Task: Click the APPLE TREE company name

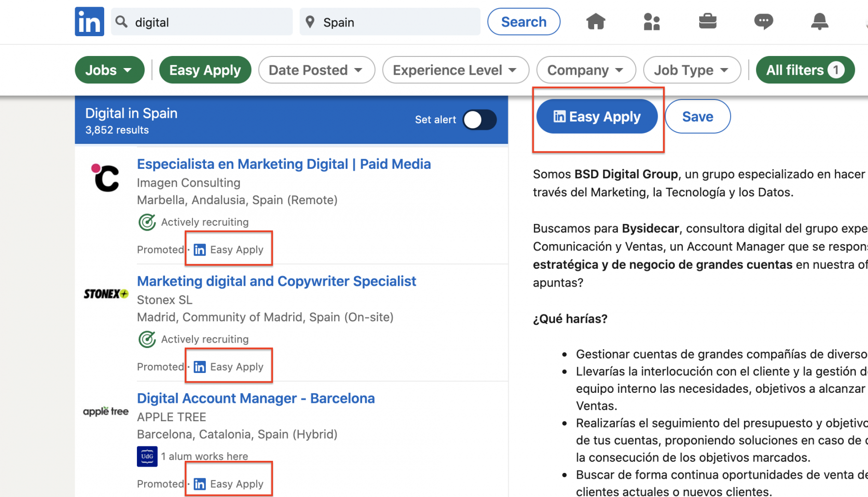Action: 171,417
